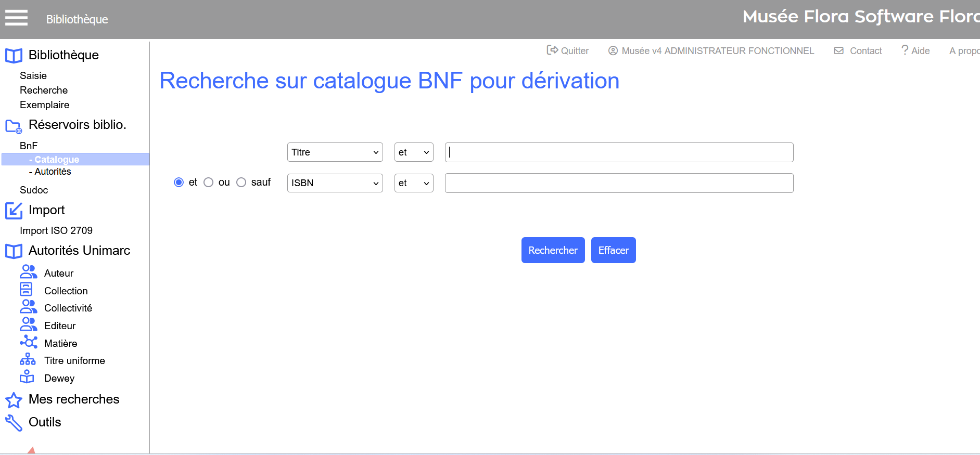Click the Editeur people icon

tap(29, 324)
